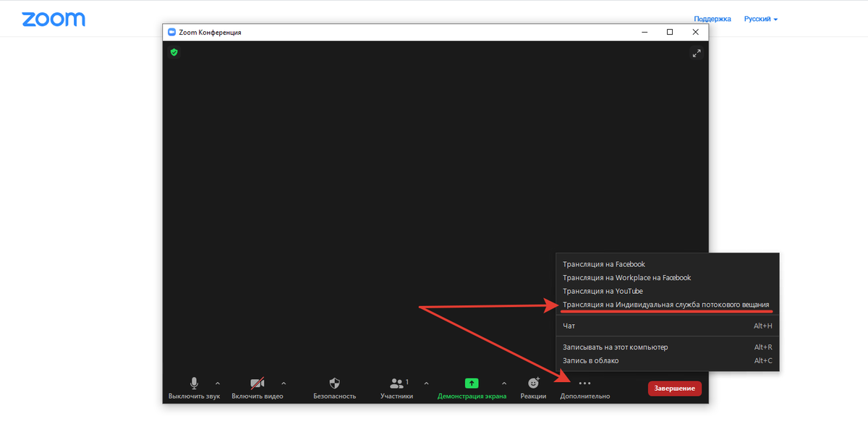
Task: Select Трансляция на Workplace на Facebook
Action: (667, 278)
